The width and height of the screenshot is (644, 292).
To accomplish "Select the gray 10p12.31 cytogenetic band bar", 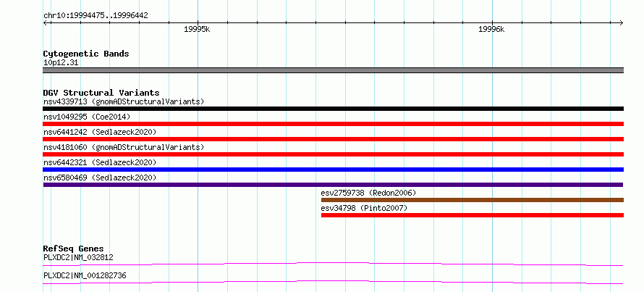I will tap(334, 70).
